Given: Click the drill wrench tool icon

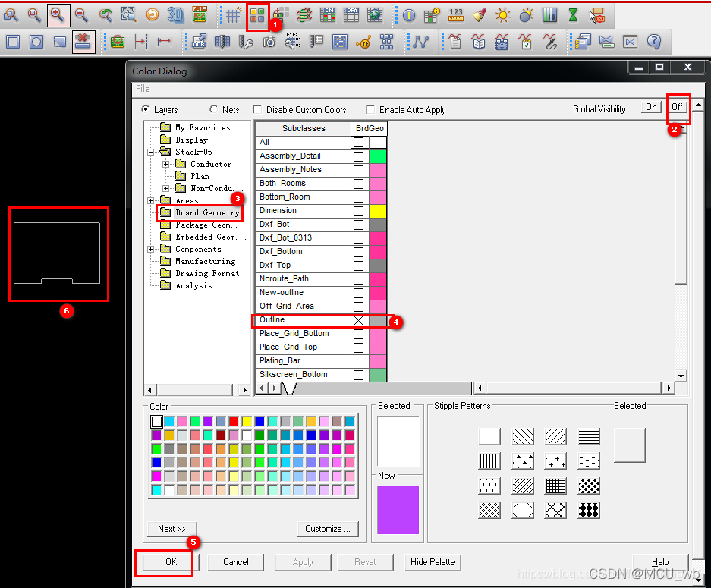Looking at the screenshot, I should pos(246,42).
